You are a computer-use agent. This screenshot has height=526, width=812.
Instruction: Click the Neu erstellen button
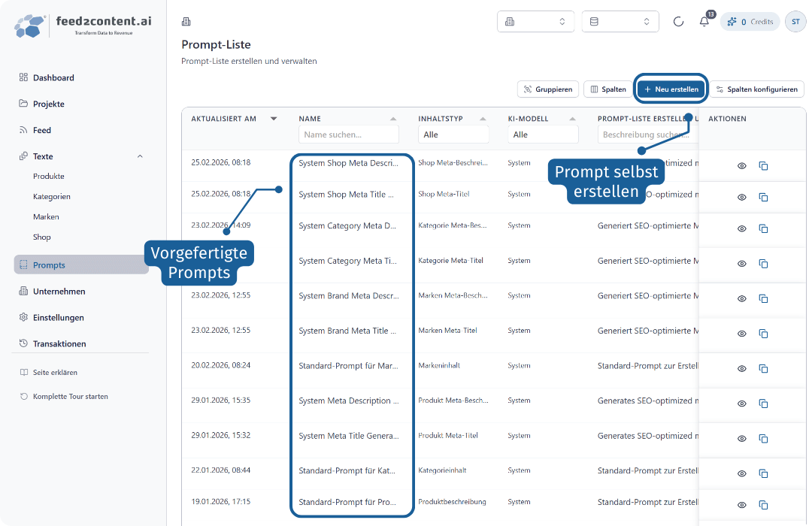click(x=671, y=89)
